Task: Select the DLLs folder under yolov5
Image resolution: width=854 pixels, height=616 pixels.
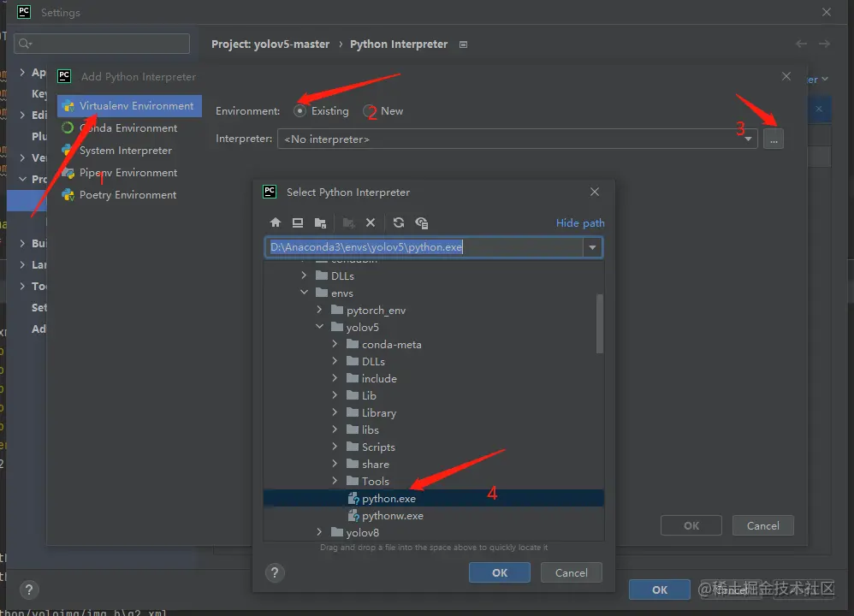Action: click(434, 361)
